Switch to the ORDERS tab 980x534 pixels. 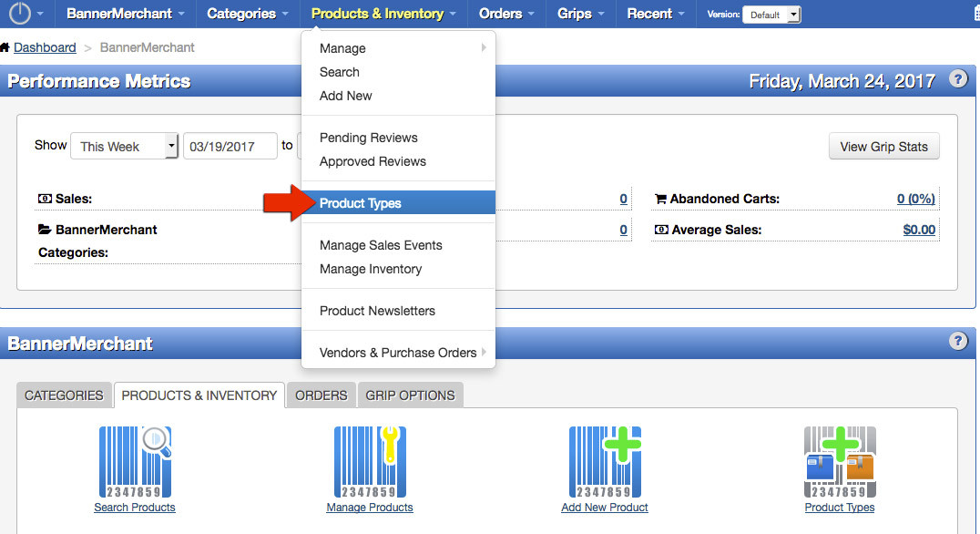point(322,395)
